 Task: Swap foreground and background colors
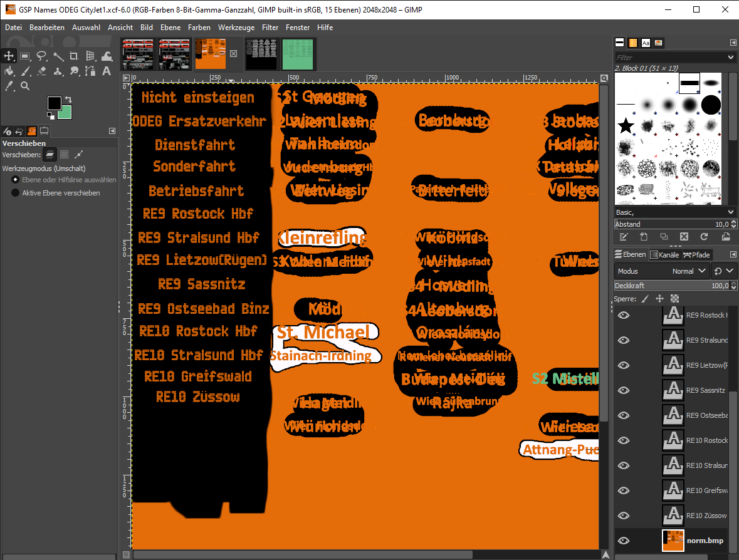tap(68, 100)
